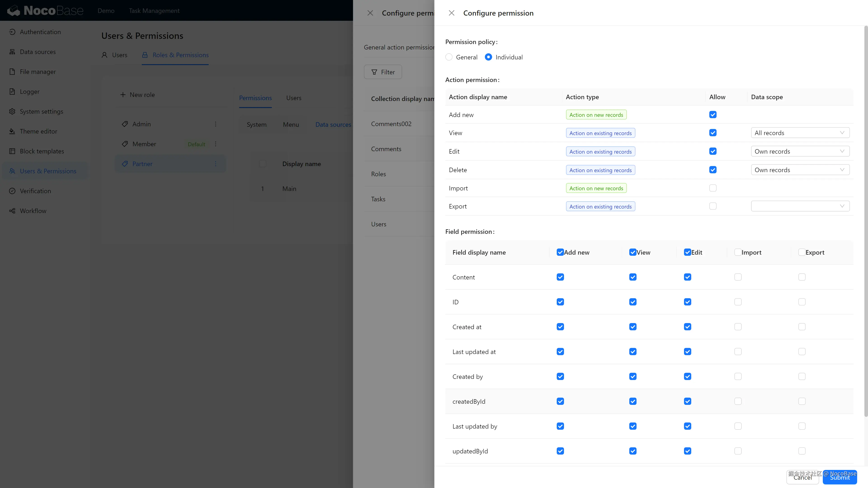Screen dimensions: 868x488
Task: Select the General permission policy radio
Action: (449, 57)
